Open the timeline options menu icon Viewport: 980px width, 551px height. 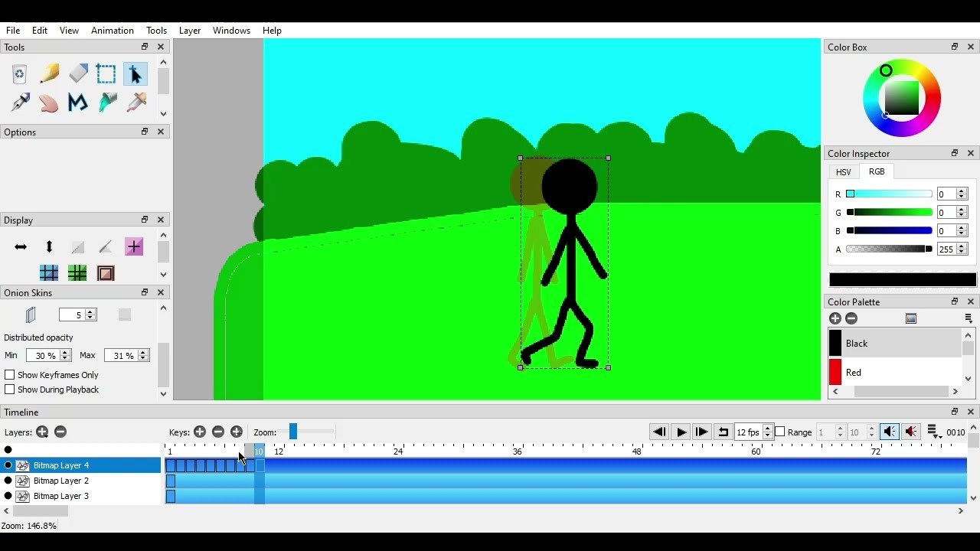[x=933, y=432]
